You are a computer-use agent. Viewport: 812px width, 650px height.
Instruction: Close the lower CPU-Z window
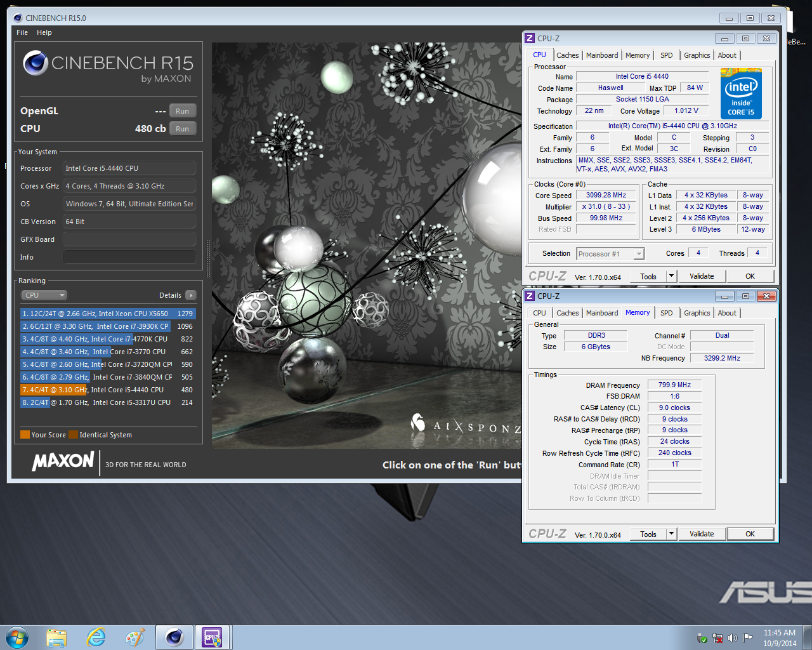point(766,296)
